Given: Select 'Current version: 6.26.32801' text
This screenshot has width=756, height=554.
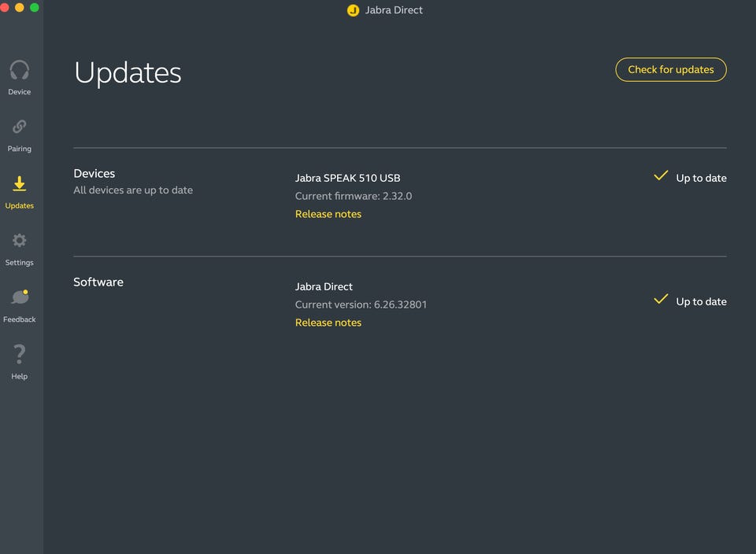Looking at the screenshot, I should point(361,305).
